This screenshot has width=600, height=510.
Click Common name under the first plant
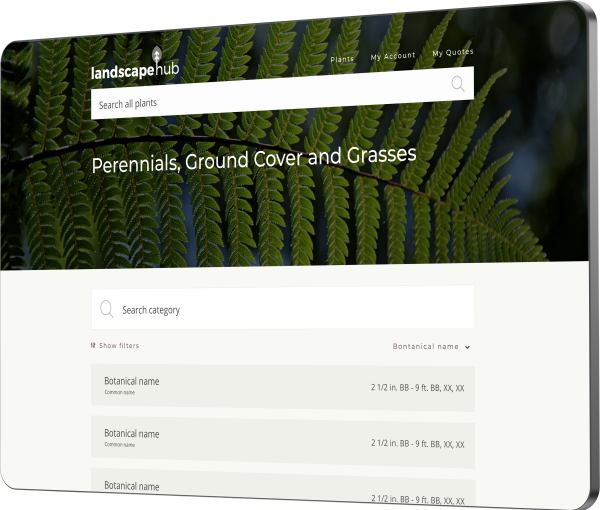click(119, 392)
